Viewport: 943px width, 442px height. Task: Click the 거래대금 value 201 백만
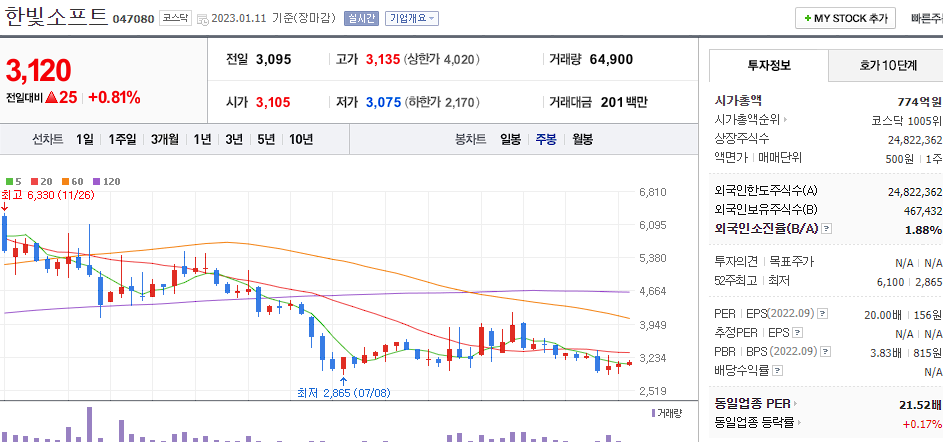pyautogui.click(x=624, y=102)
